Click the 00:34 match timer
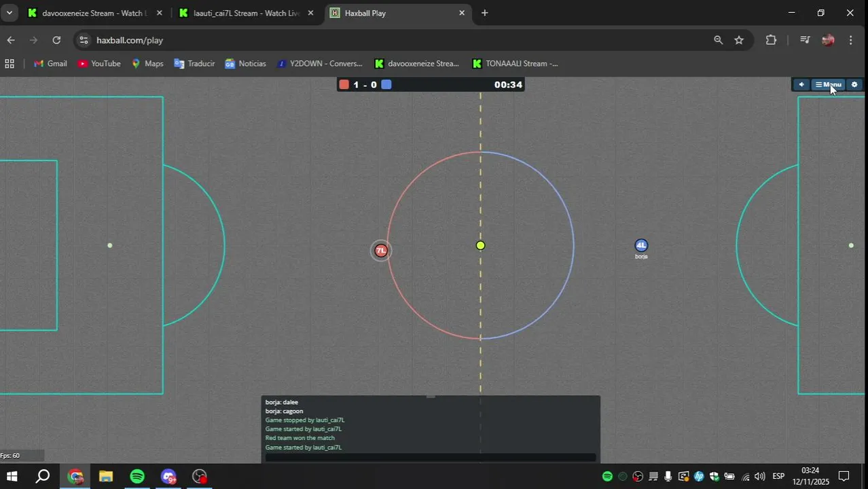 tap(508, 85)
